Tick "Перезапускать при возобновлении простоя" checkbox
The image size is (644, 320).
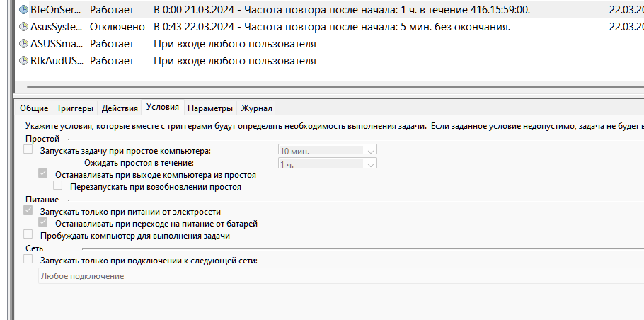(x=58, y=187)
